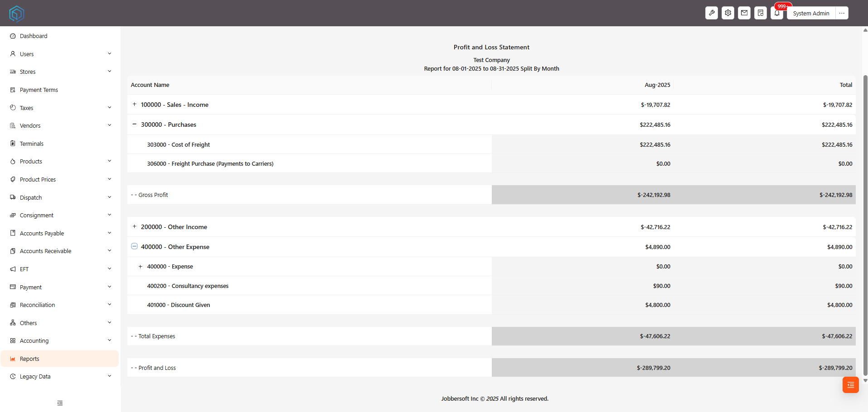Click the Taxes icon in sidebar

(x=13, y=108)
